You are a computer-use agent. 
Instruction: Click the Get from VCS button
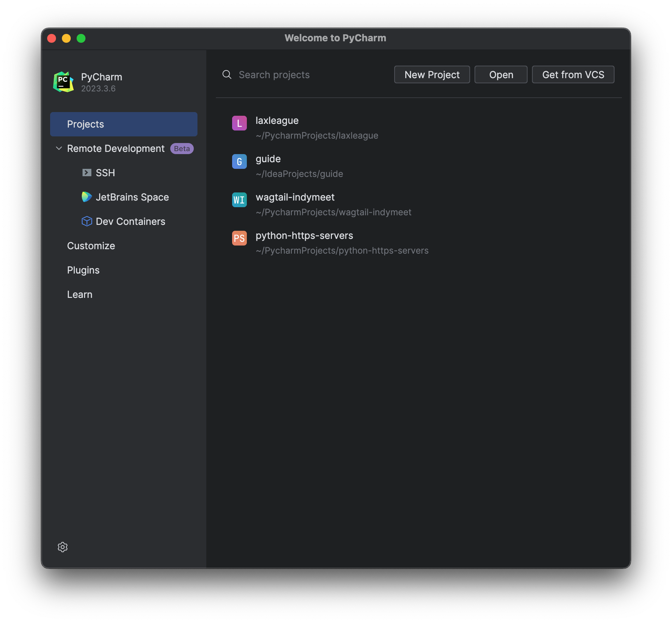click(573, 74)
